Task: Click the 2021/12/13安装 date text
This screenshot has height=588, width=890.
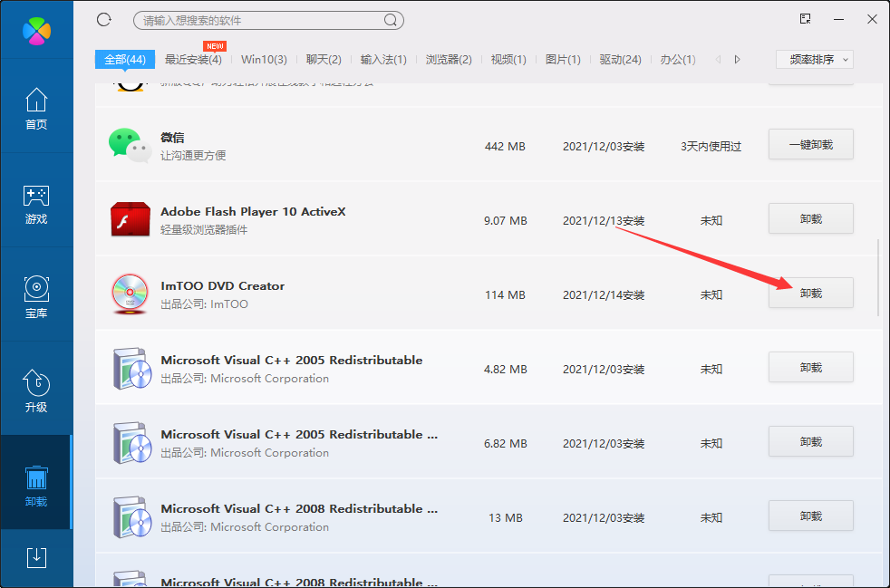Action: (x=604, y=221)
